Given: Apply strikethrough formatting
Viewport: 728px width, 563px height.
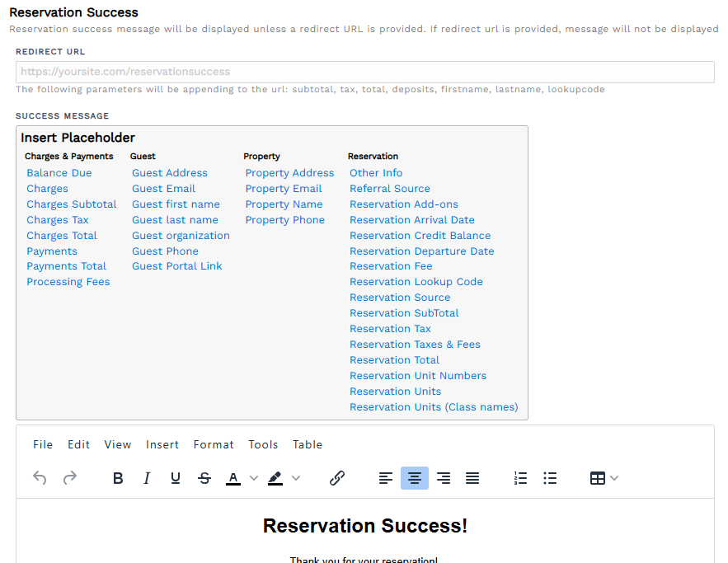Looking at the screenshot, I should click(204, 478).
